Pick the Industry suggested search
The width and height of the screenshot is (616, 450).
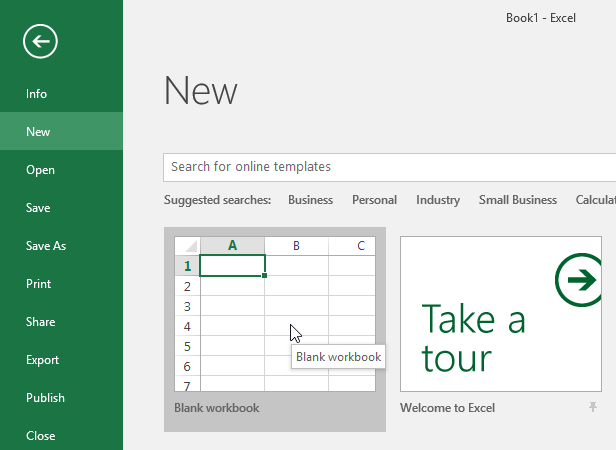click(438, 200)
